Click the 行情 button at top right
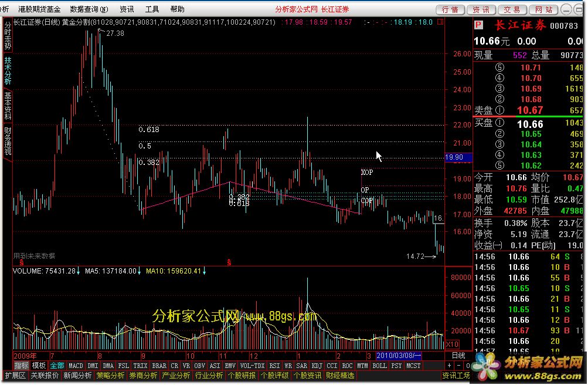The width and height of the screenshot is (588, 385). coord(450,10)
